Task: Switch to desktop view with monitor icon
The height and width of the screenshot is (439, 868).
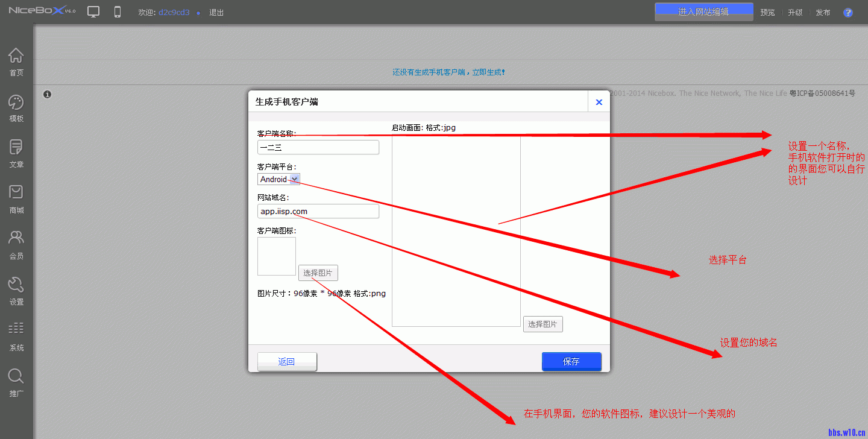Action: (x=93, y=11)
